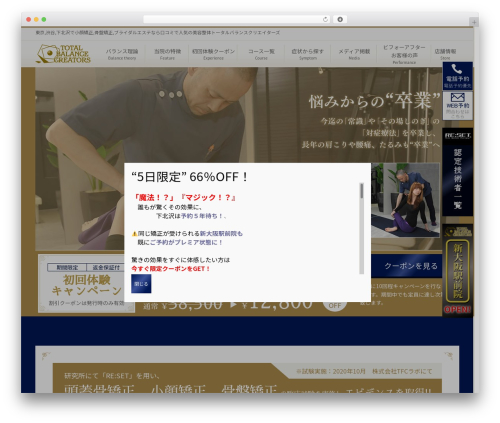Click the browser reload icon
The image size is (500, 423).
click(x=325, y=19)
